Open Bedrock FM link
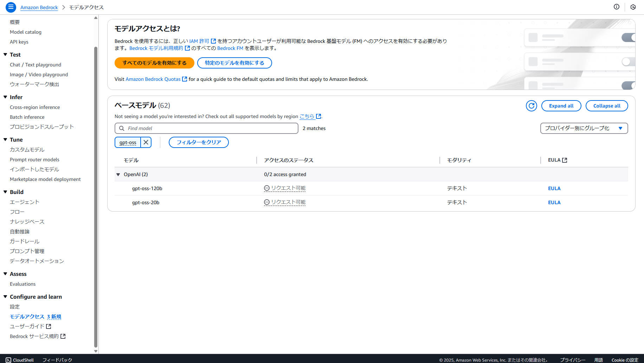Viewport: 644px width, 363px height. [x=230, y=48]
